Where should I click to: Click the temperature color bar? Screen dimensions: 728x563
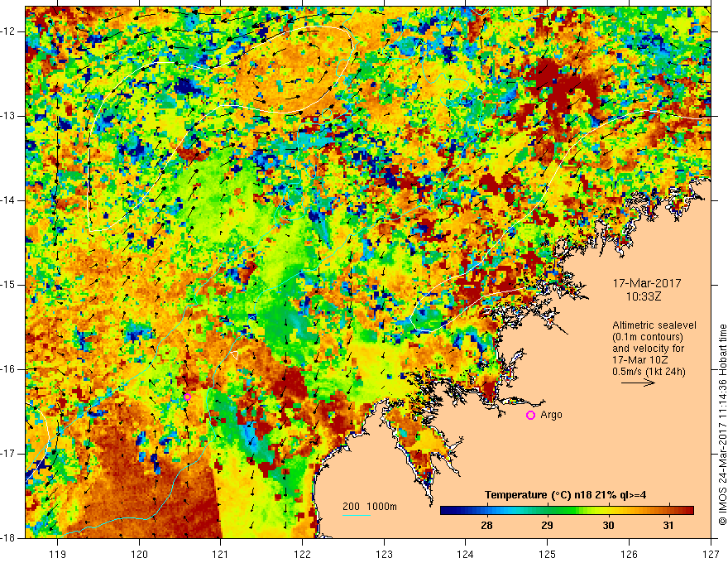coord(567,511)
